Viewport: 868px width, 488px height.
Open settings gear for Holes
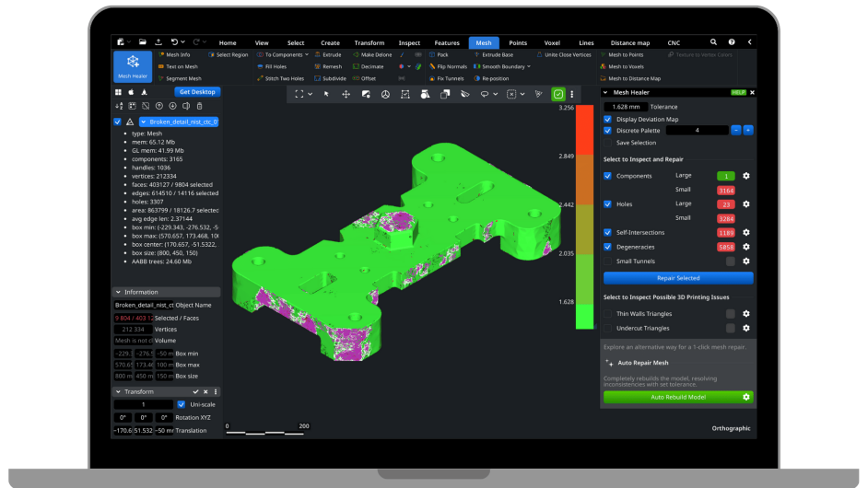pos(746,203)
